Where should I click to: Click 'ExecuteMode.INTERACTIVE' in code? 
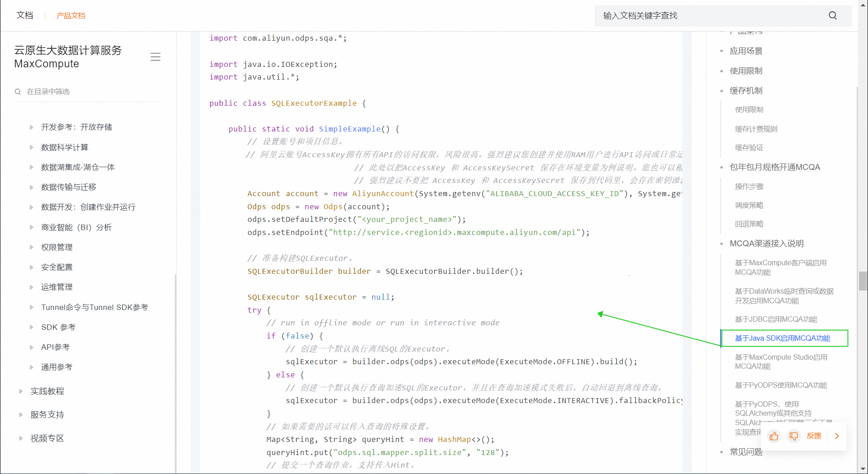(554, 400)
